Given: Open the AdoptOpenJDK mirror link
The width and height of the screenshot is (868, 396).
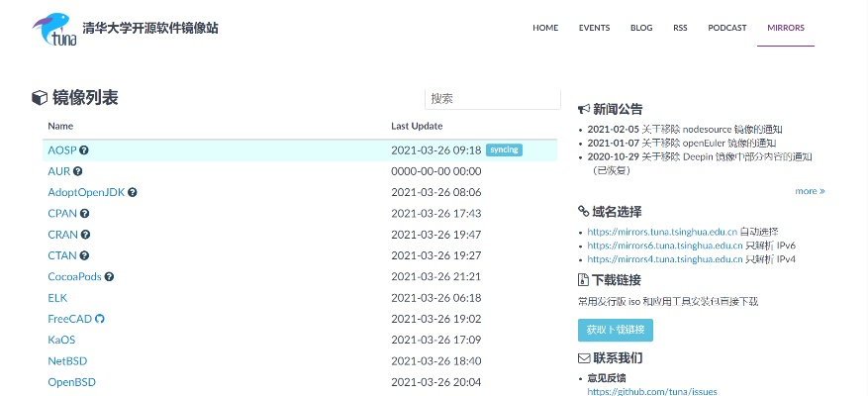Looking at the screenshot, I should click(86, 192).
